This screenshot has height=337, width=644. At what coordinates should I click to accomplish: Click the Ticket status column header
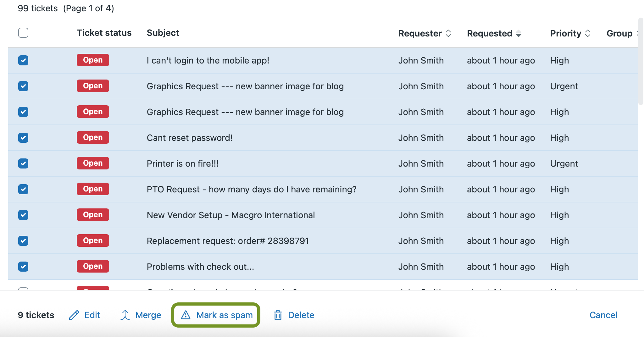(x=104, y=33)
